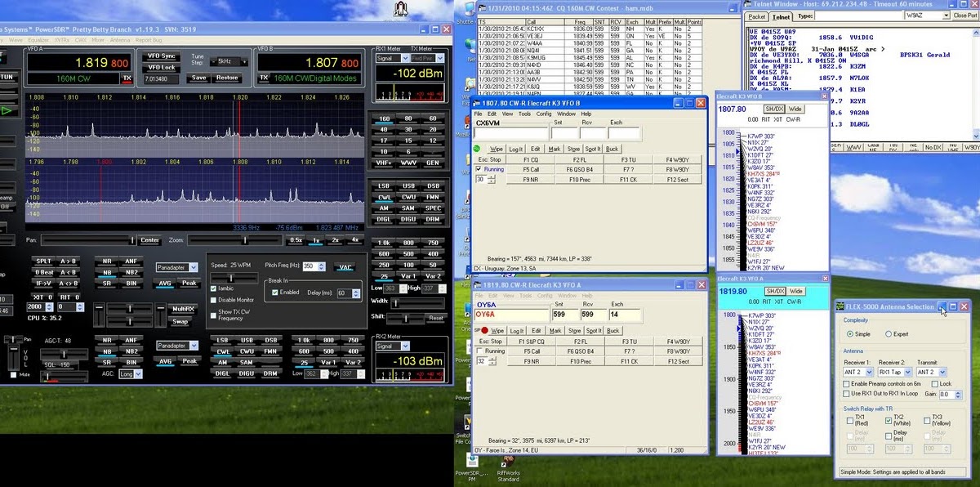Toggle Break In Enabled checkbox
980x487 pixels.
pyautogui.click(x=274, y=292)
